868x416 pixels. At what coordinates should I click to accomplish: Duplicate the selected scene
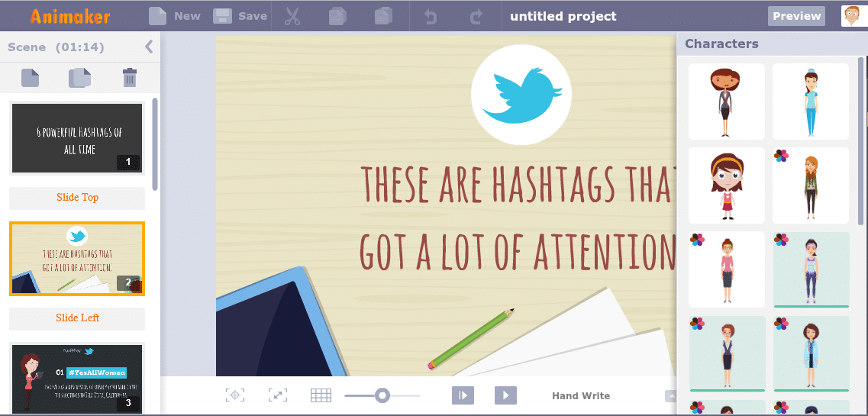79,78
